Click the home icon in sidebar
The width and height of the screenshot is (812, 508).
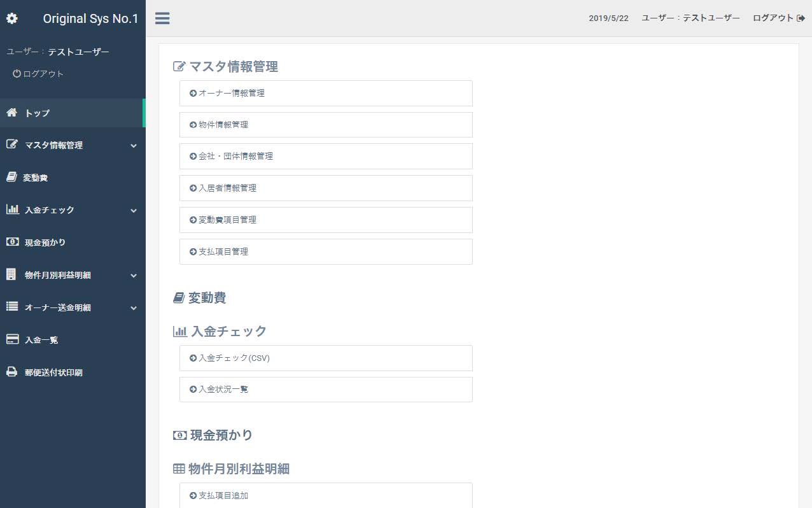(x=12, y=113)
